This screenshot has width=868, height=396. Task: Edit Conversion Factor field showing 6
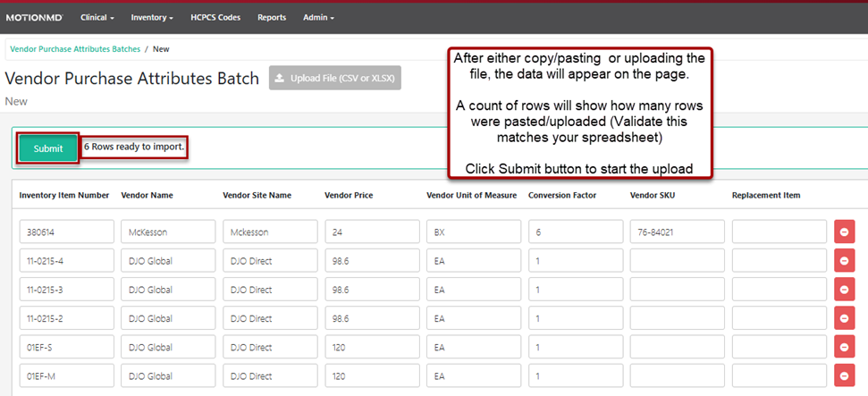pyautogui.click(x=576, y=232)
